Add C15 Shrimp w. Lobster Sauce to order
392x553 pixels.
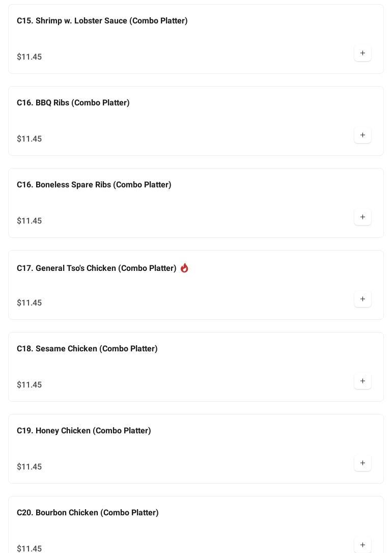(x=362, y=53)
